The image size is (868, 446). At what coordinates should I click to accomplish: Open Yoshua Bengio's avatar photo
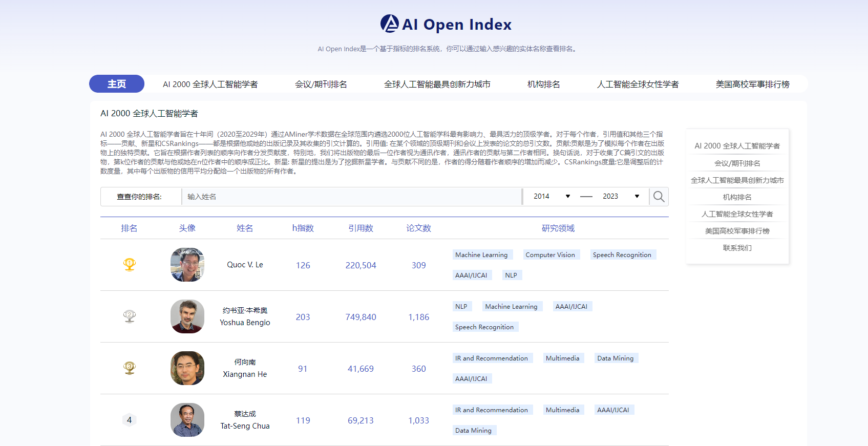[187, 316]
